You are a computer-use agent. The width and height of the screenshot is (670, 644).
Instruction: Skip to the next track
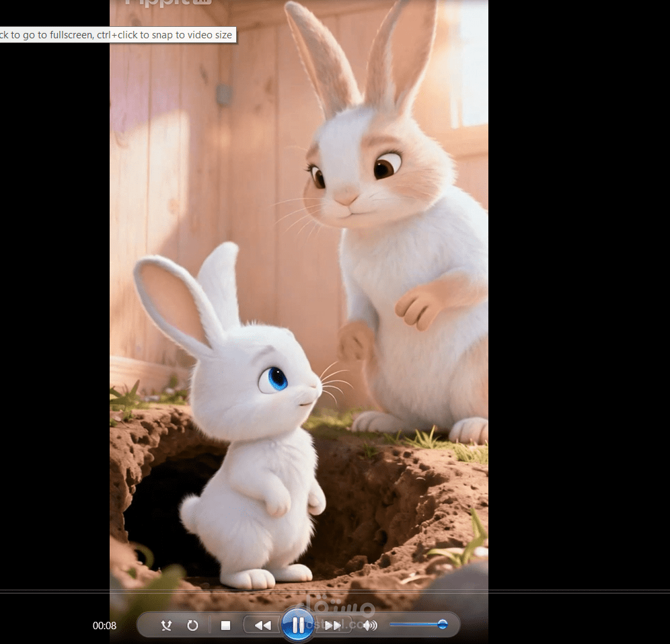click(333, 626)
